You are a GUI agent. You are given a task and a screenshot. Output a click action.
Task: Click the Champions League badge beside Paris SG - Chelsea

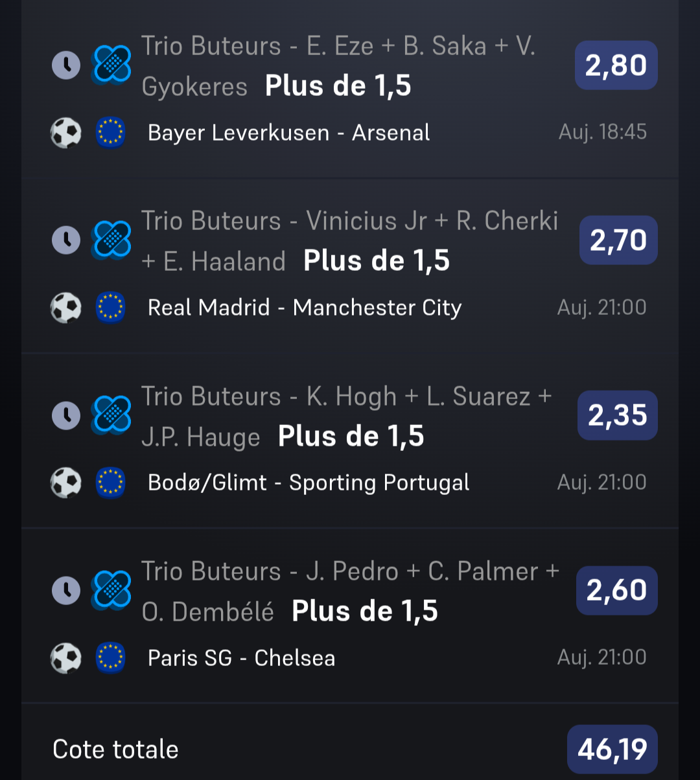coord(111,658)
